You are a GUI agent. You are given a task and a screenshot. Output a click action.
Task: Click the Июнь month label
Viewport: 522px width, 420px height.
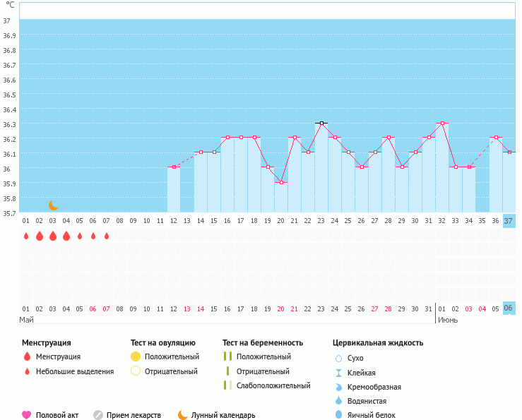pos(447,320)
